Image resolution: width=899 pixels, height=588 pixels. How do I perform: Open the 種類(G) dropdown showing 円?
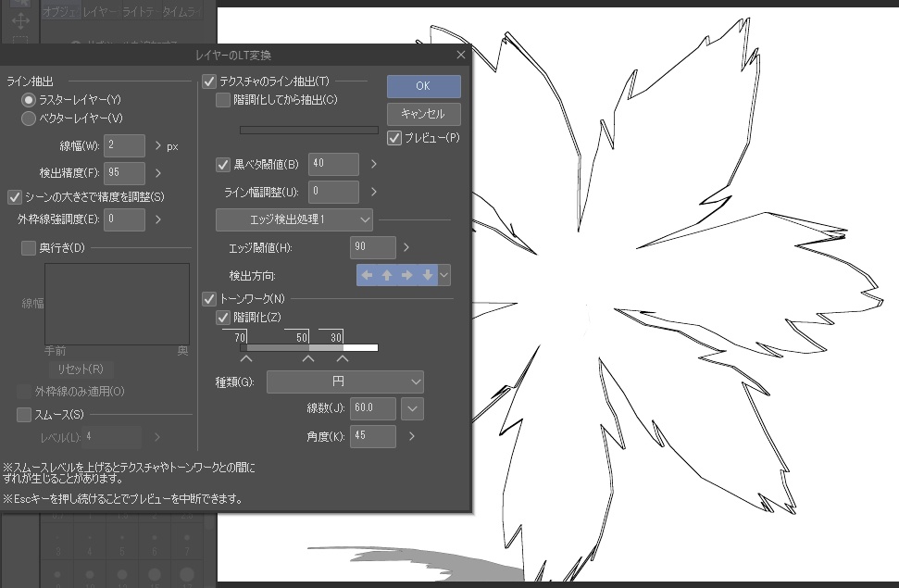click(344, 382)
